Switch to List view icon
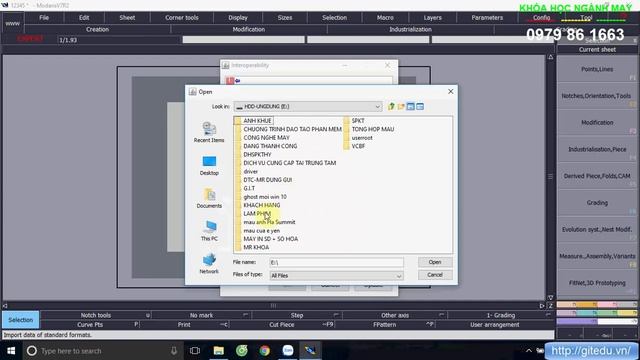 (410, 107)
